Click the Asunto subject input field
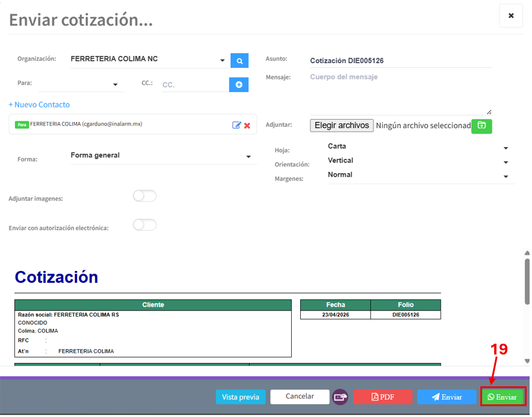Viewport: 532px width, 417px height. (401, 61)
